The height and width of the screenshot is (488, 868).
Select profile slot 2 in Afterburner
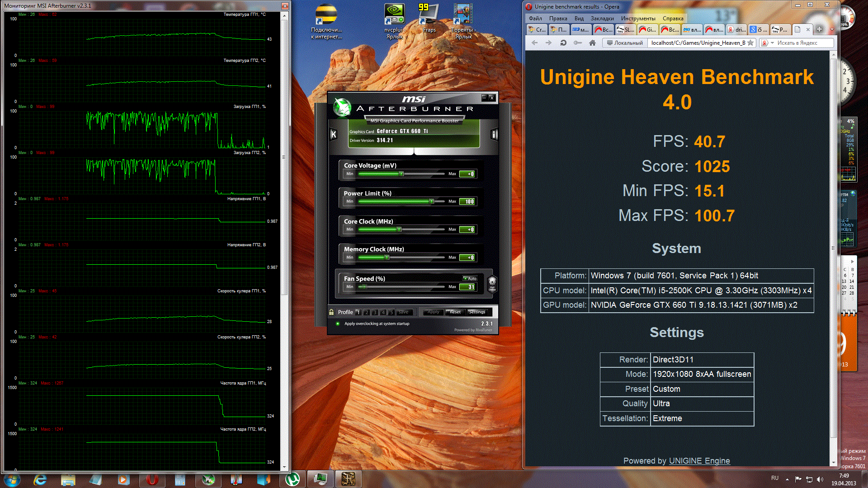367,312
